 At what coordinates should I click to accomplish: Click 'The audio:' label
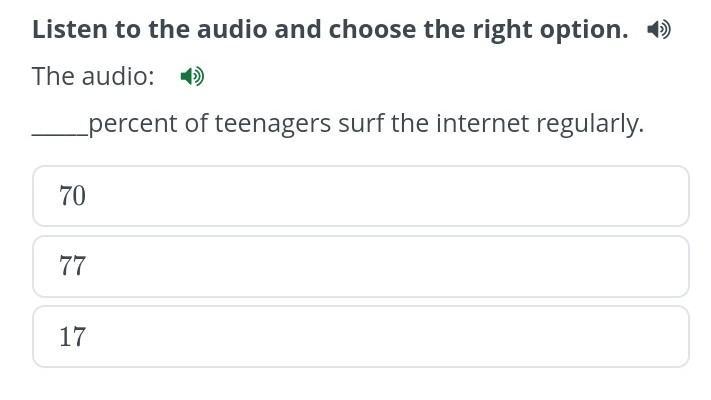(x=93, y=76)
